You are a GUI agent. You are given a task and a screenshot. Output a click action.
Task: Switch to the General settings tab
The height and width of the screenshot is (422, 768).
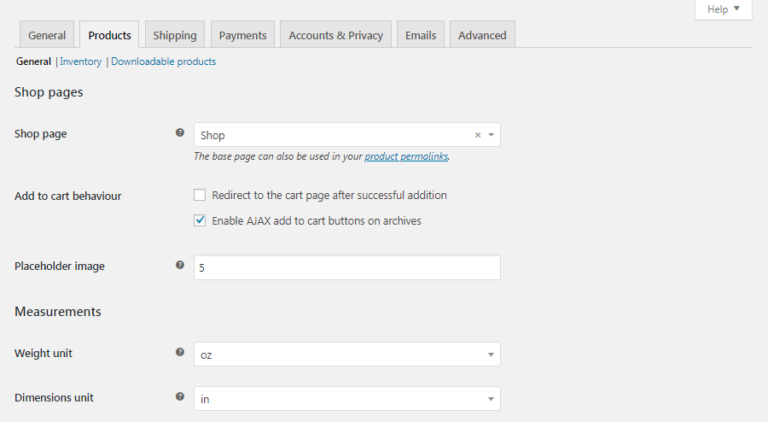(x=47, y=35)
